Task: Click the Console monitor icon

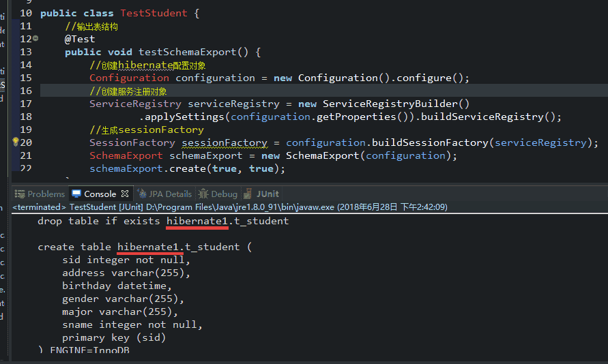Action: click(x=76, y=194)
